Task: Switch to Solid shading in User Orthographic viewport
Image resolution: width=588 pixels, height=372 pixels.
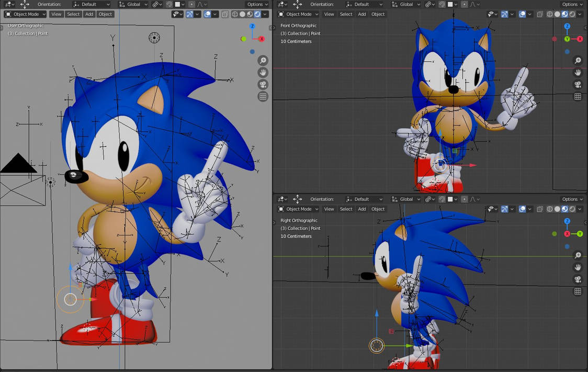Action: (242, 14)
